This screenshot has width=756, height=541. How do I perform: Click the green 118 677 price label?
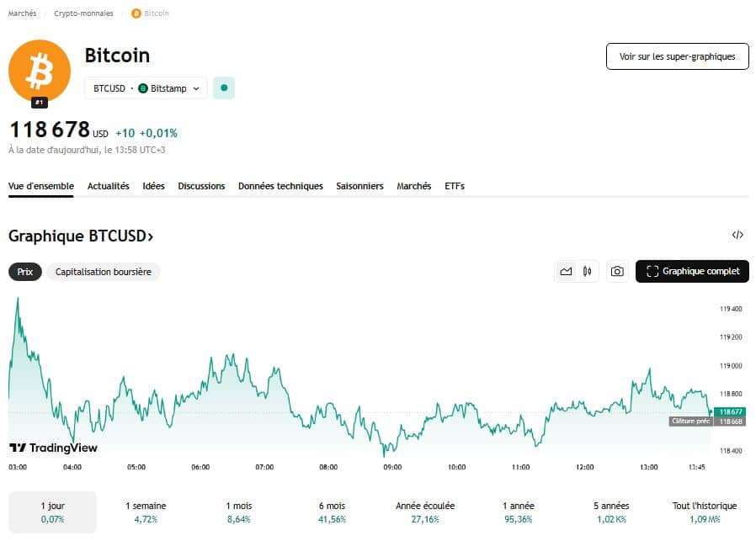(x=731, y=411)
